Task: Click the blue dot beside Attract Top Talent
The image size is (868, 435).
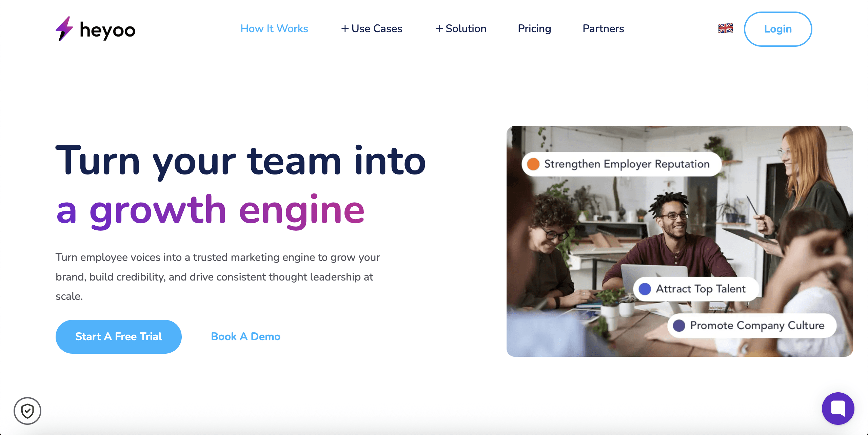Action: coord(645,289)
